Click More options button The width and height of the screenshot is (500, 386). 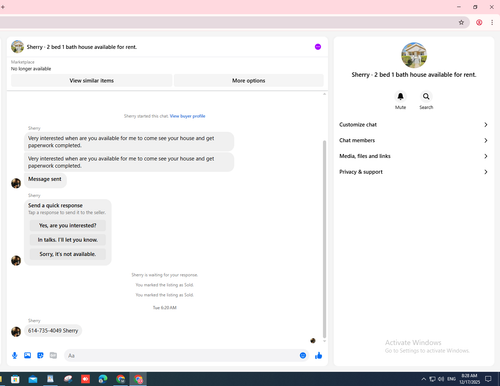click(249, 80)
